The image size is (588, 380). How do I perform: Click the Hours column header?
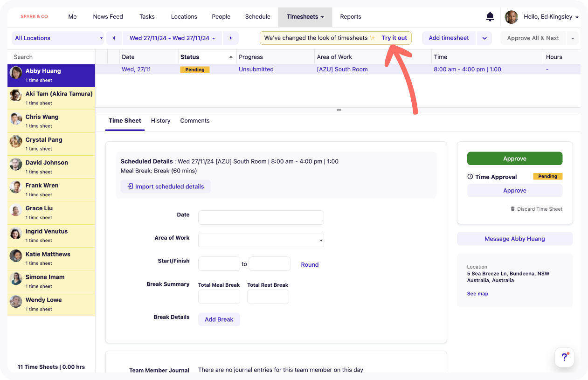coord(562,57)
